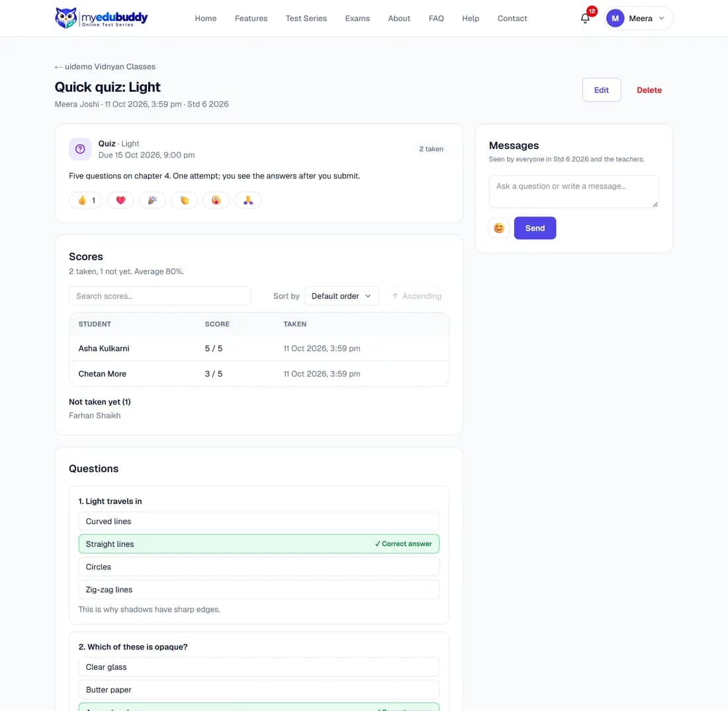React with the clapping hands emoji
The width and height of the screenshot is (728, 711).
click(x=185, y=200)
